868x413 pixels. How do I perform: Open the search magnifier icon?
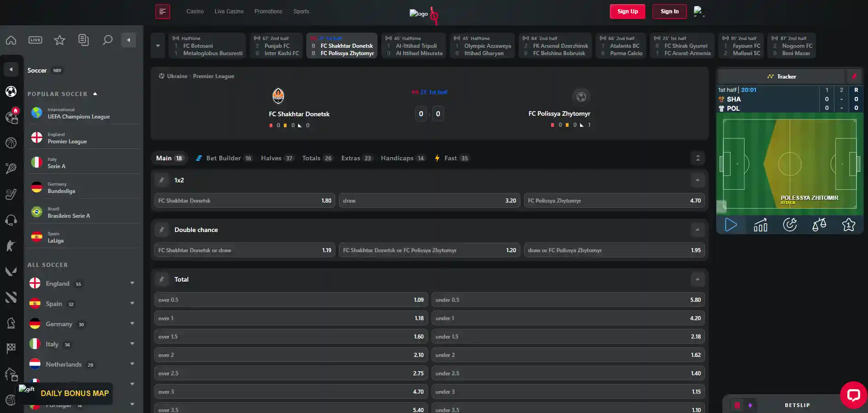coord(107,40)
